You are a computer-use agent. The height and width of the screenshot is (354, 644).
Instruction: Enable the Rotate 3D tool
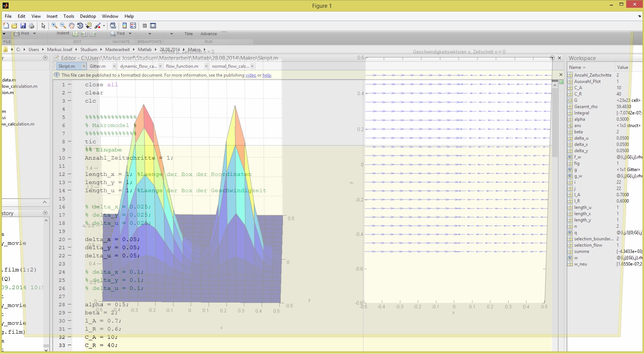pos(80,26)
